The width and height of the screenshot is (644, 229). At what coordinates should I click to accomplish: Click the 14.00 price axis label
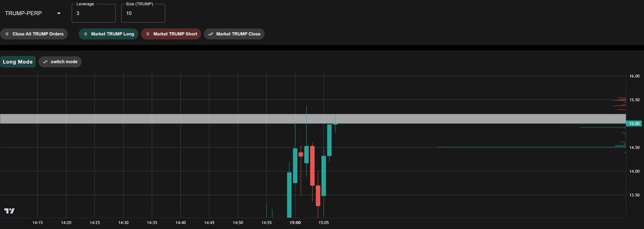pyautogui.click(x=634, y=171)
